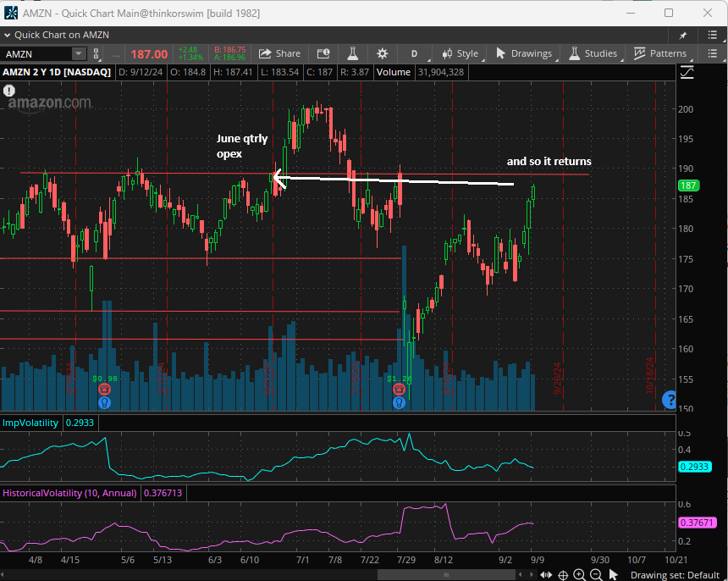Open the Patterns menu

(x=659, y=53)
